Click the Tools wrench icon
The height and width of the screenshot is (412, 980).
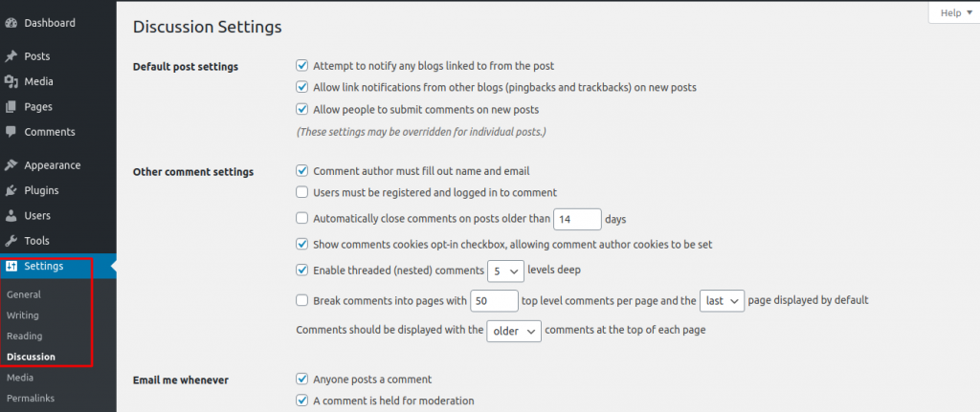coord(11,240)
